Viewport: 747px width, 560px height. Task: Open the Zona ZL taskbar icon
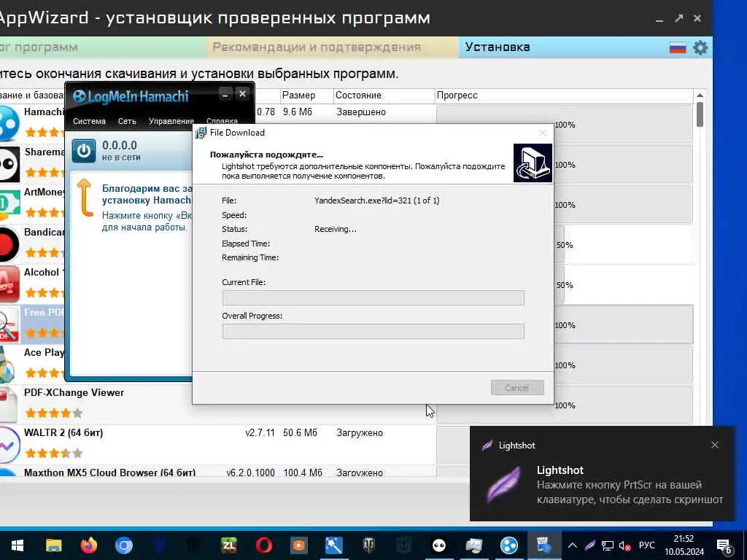tap(229, 545)
